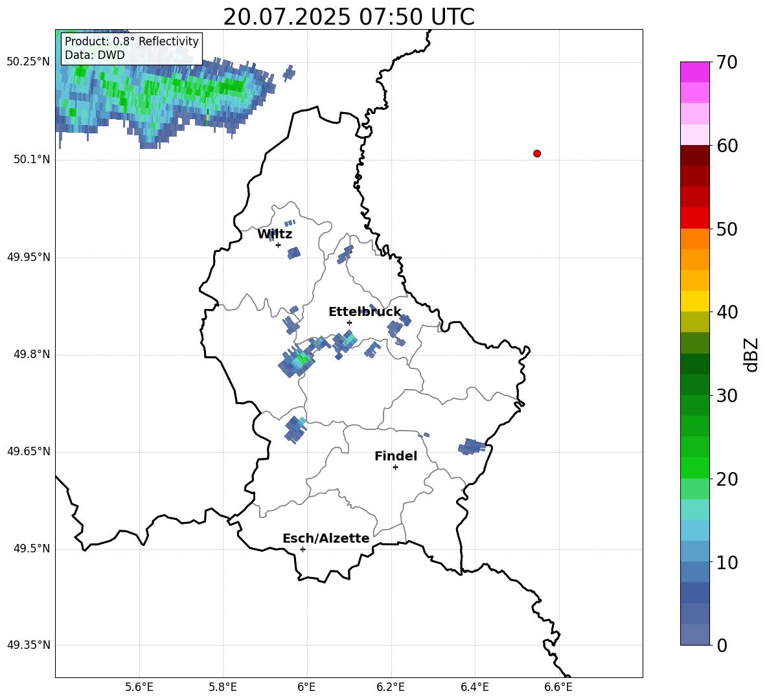
Task: Click the Wiltz station cross marker
Action: 279,245
